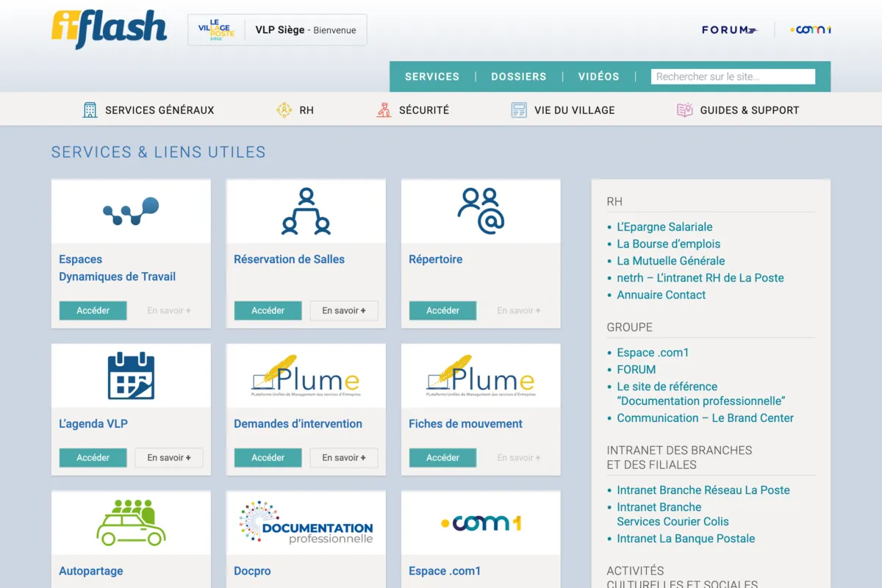
Task: Click VLP Siège - Bienvenue text
Action: point(306,30)
